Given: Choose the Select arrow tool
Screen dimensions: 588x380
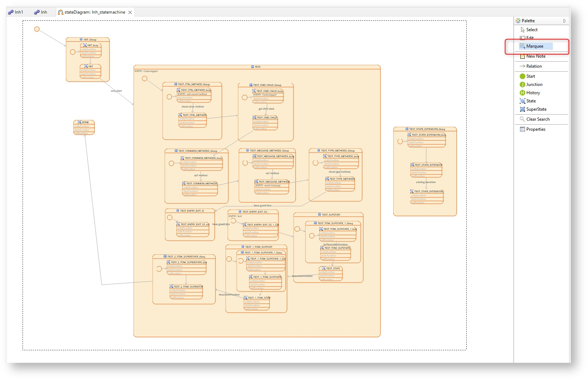Looking at the screenshot, I should point(531,30).
